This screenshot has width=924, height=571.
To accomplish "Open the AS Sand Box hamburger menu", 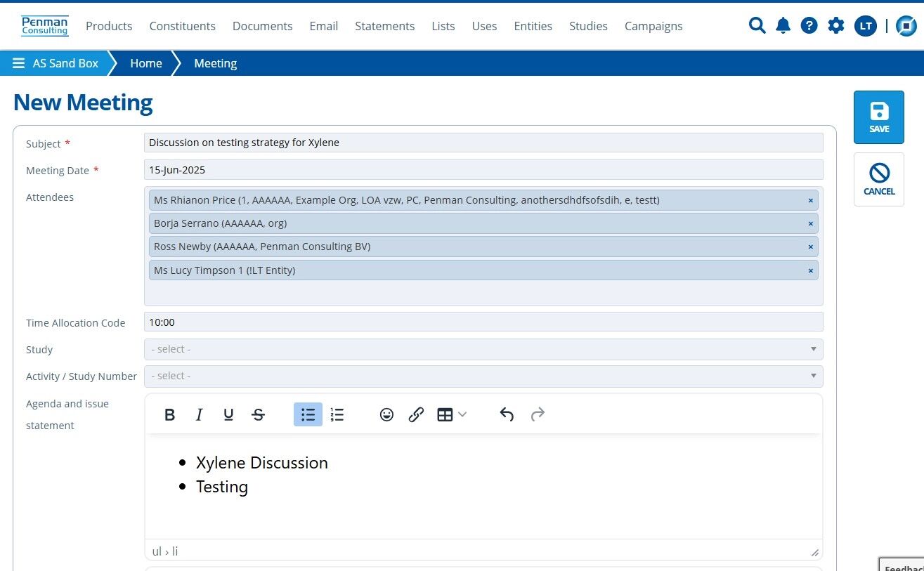I will point(19,63).
